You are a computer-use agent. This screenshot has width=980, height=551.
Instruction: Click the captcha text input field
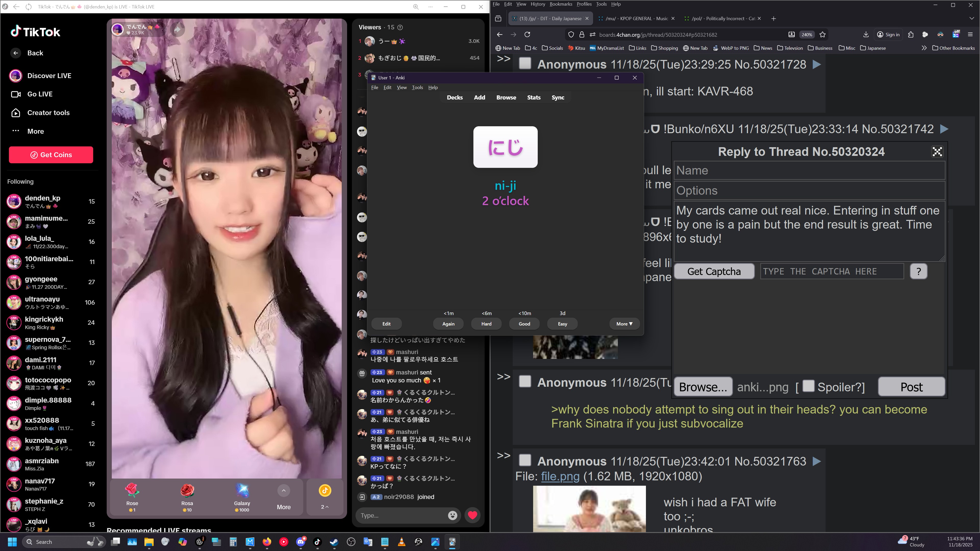pyautogui.click(x=832, y=271)
